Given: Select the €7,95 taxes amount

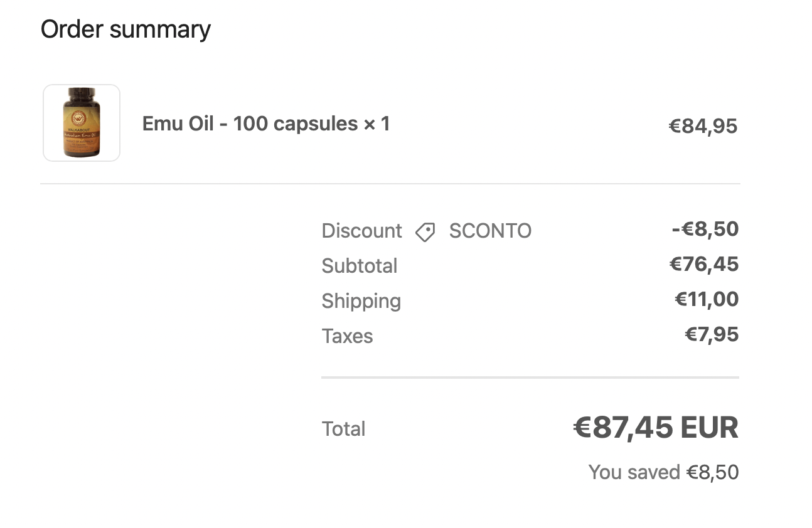Looking at the screenshot, I should point(712,334).
